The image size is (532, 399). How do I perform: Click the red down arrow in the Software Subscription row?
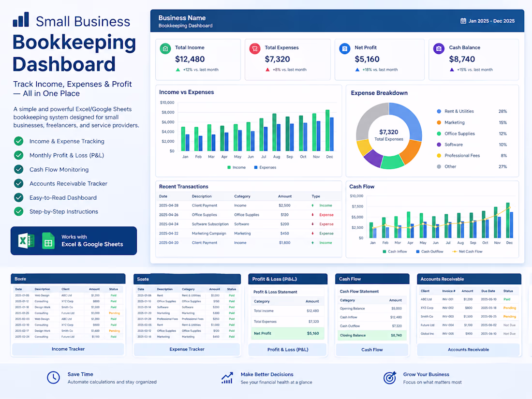pos(312,224)
